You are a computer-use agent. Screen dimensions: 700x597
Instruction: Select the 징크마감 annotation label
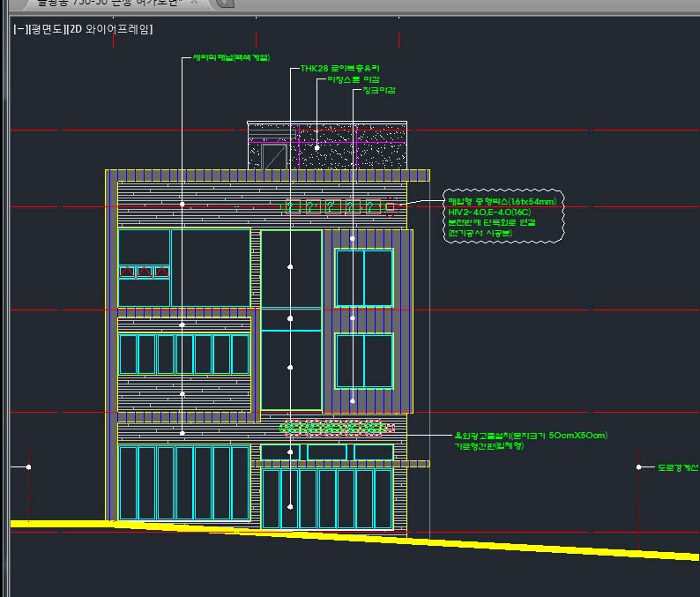(379, 91)
